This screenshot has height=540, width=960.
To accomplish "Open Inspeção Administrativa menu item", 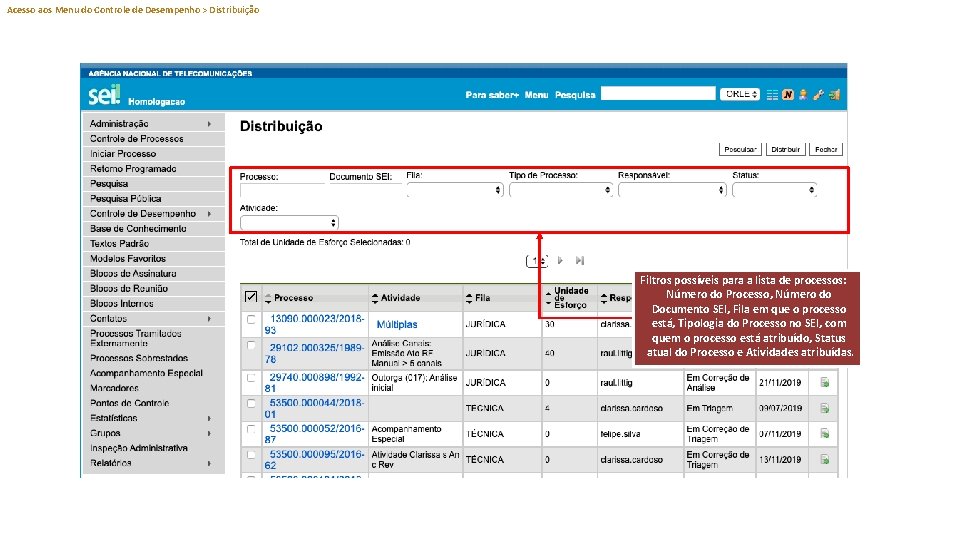I will [154, 448].
